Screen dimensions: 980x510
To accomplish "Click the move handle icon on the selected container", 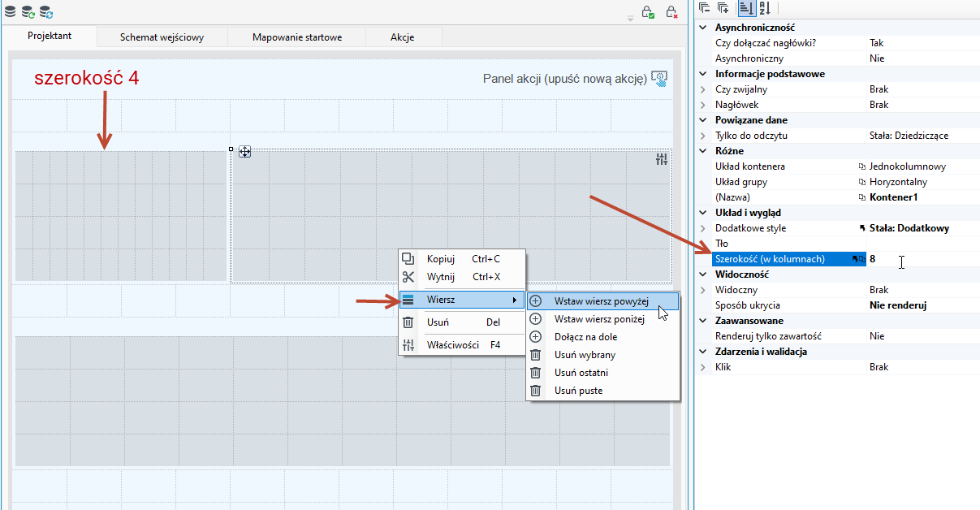I will pos(244,151).
